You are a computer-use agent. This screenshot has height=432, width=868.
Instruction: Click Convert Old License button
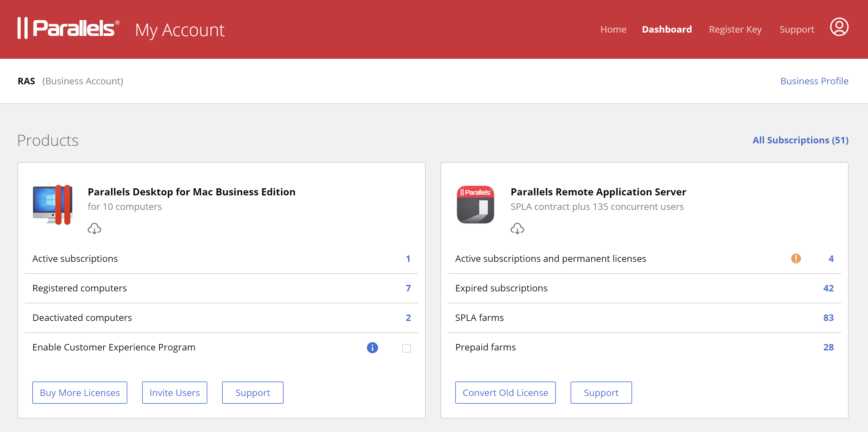click(x=505, y=393)
